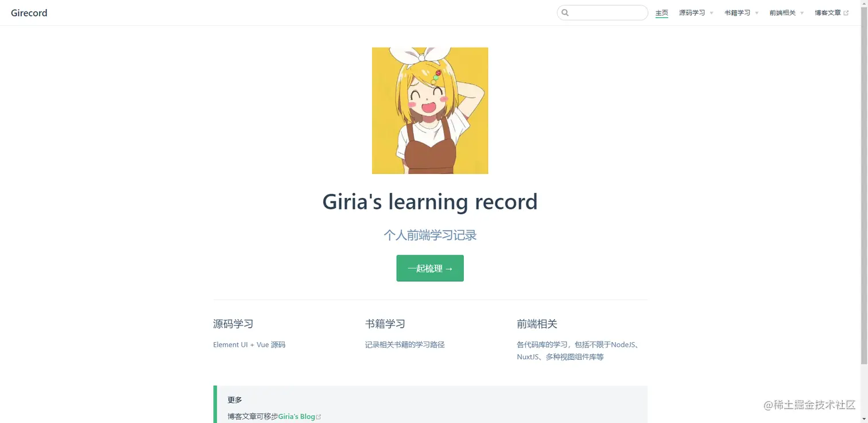Click the Giria's learning record heading

point(430,201)
